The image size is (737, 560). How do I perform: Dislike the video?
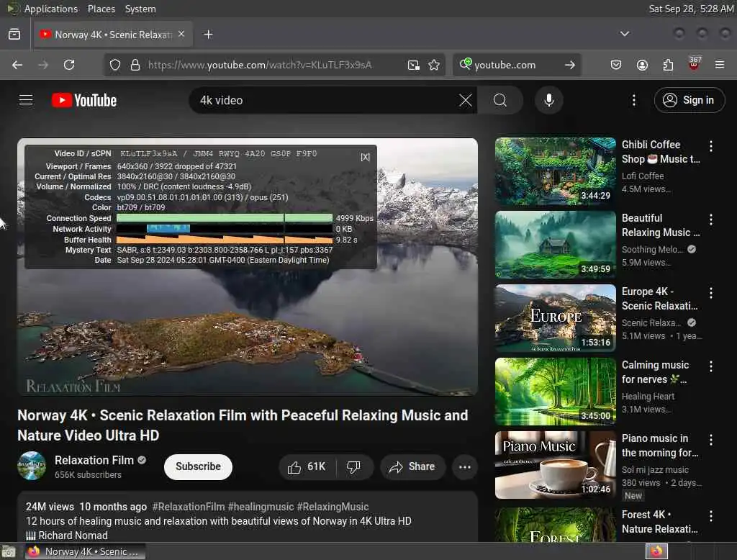click(354, 467)
